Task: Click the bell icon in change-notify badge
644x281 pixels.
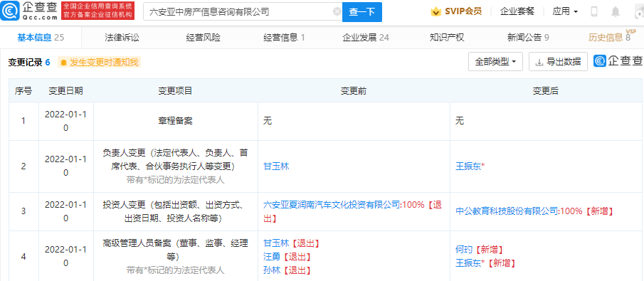Action: click(x=63, y=63)
